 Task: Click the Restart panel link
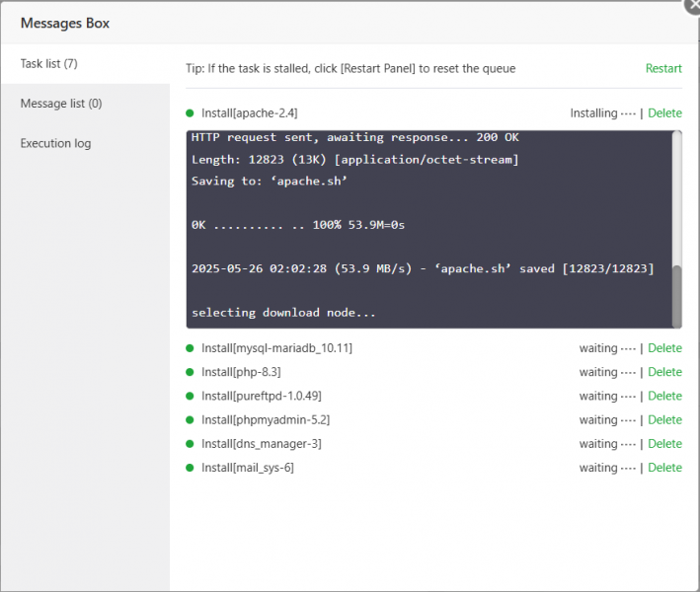point(663,68)
